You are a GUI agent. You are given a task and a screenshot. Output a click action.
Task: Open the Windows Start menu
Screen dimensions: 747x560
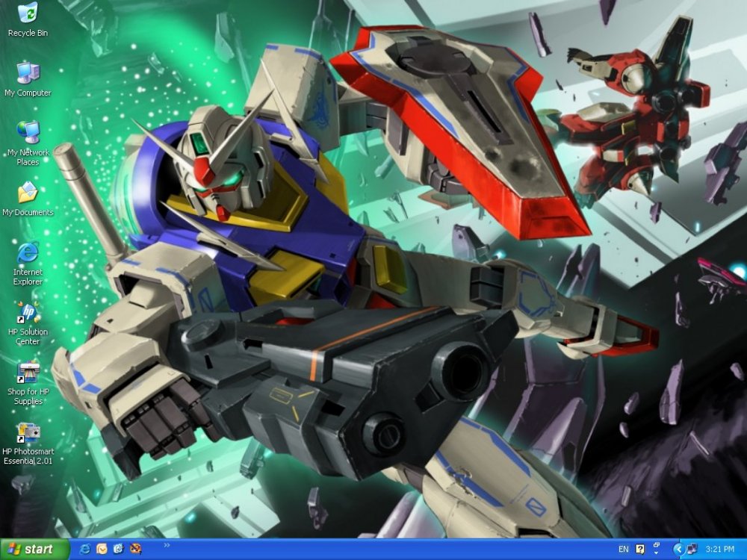pos(34,550)
